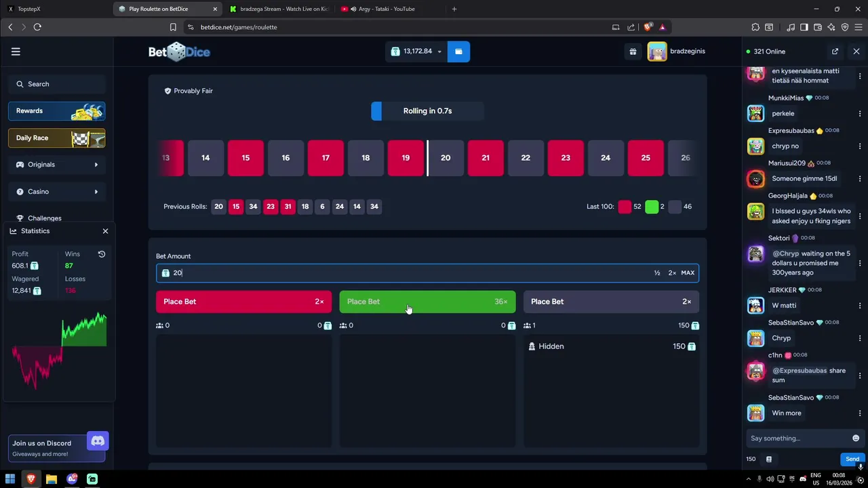Open a new browser tab
868x488 pixels.
coord(454,9)
